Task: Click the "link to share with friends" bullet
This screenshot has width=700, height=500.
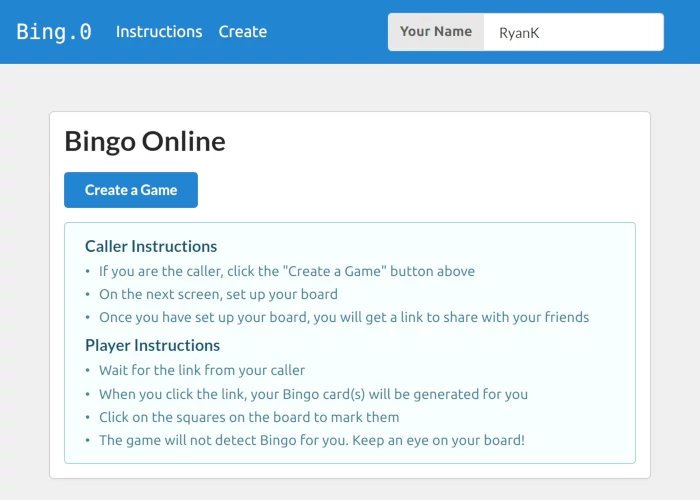Action: point(343,317)
